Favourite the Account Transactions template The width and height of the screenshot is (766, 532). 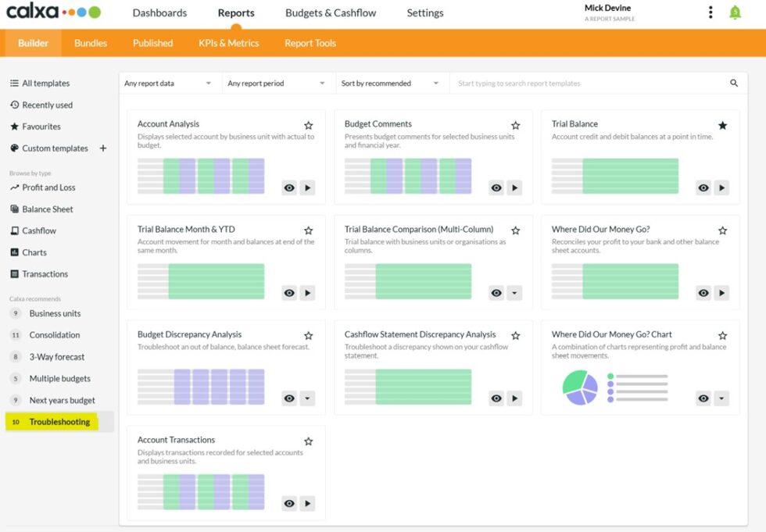coord(308,441)
